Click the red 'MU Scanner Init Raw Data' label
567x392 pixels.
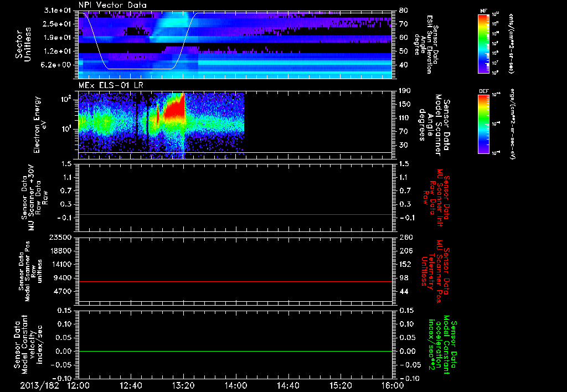coord(437,198)
